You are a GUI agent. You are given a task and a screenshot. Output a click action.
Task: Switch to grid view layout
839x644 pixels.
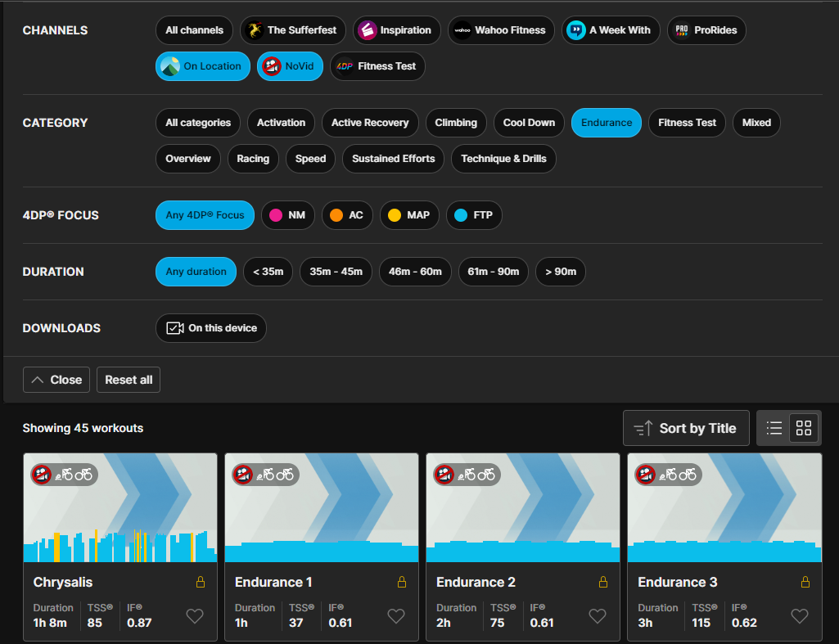point(804,428)
